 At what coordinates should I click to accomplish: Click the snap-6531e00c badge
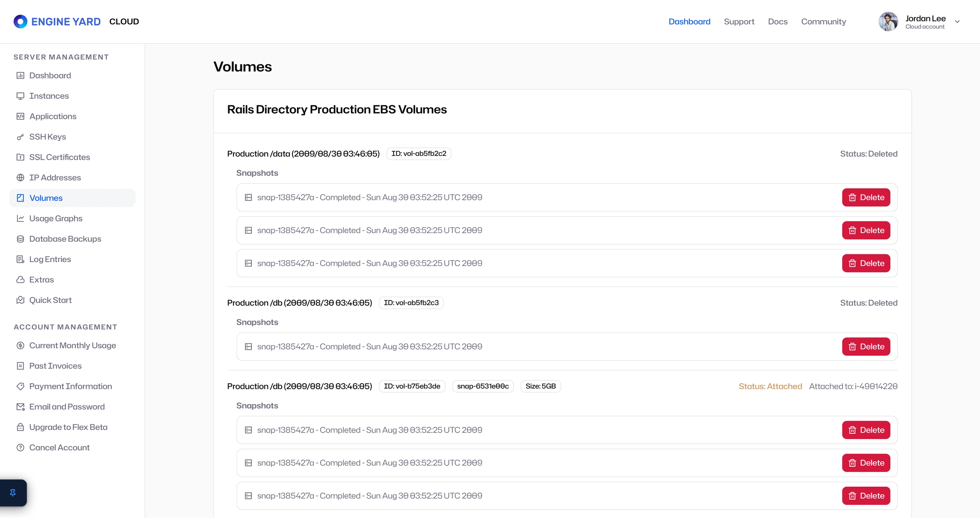point(483,386)
